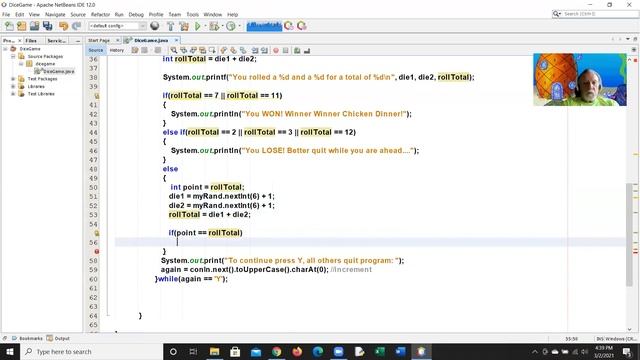Viewport: 640px width, 360px height.
Task: Click the Open Project toolbar icon
Action: [x=34, y=26]
